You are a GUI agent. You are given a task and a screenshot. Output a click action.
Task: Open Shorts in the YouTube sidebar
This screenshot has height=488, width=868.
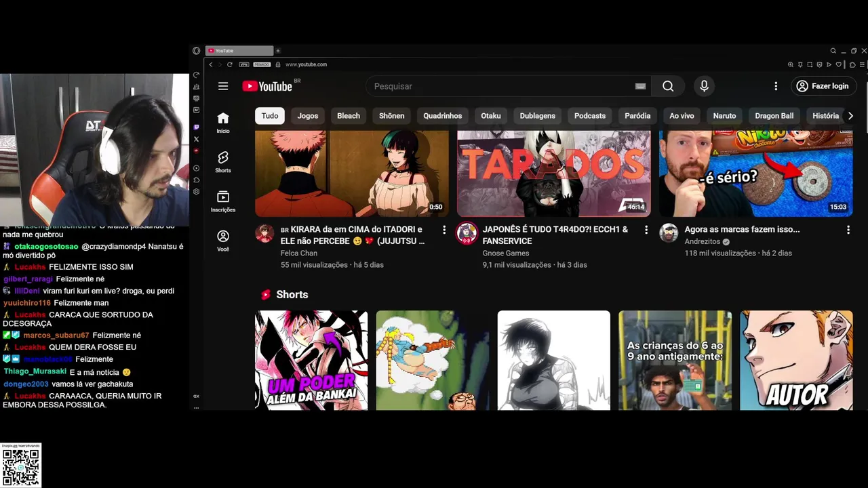click(223, 162)
